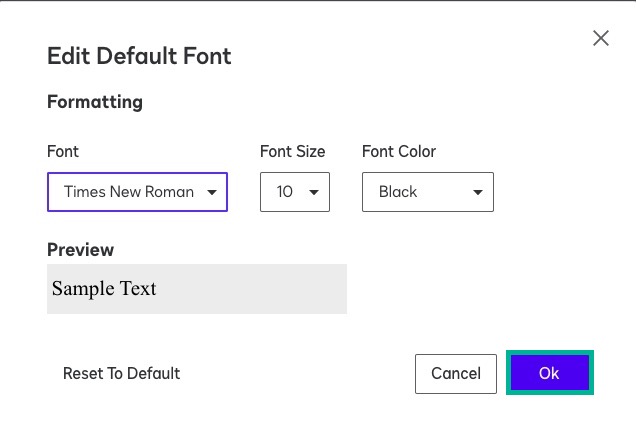636x437 pixels.
Task: Click the Edit Default Font title
Action: [x=139, y=56]
